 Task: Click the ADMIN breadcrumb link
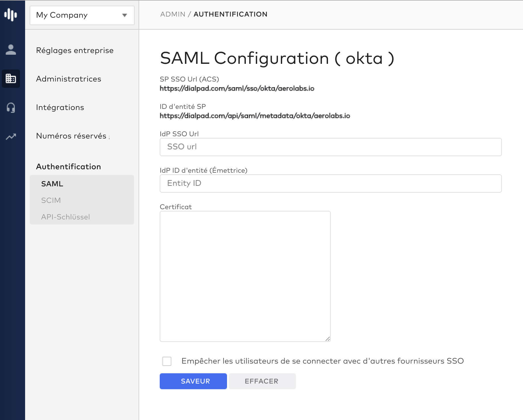pyautogui.click(x=173, y=14)
